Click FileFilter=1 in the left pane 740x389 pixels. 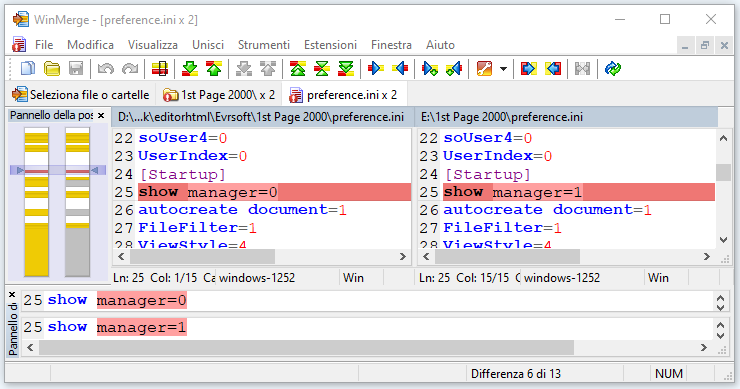point(197,228)
